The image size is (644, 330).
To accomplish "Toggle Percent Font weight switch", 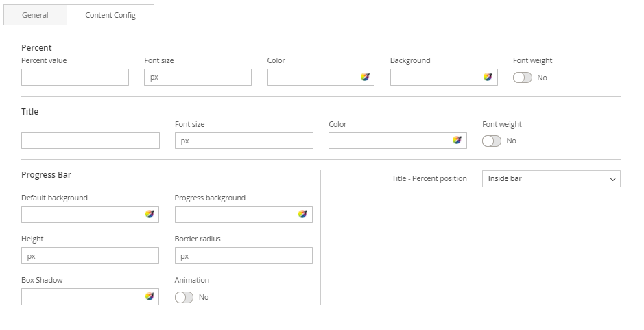I will [523, 78].
